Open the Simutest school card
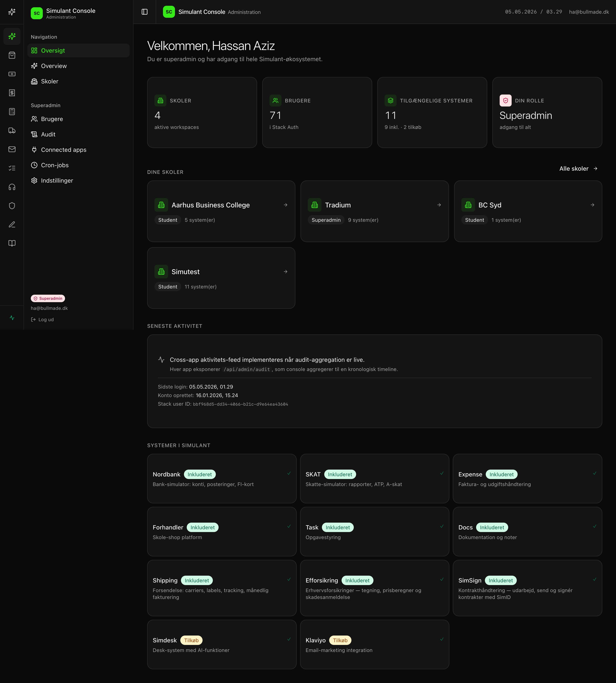The width and height of the screenshot is (616, 683). click(x=221, y=278)
